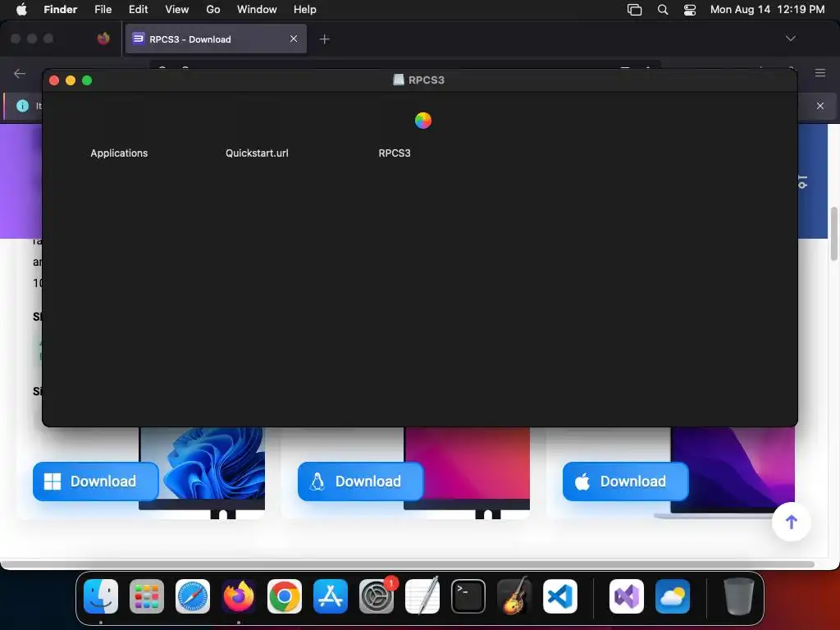Open Visual Studio purple dock icon
The height and width of the screenshot is (630, 840).
(x=627, y=596)
